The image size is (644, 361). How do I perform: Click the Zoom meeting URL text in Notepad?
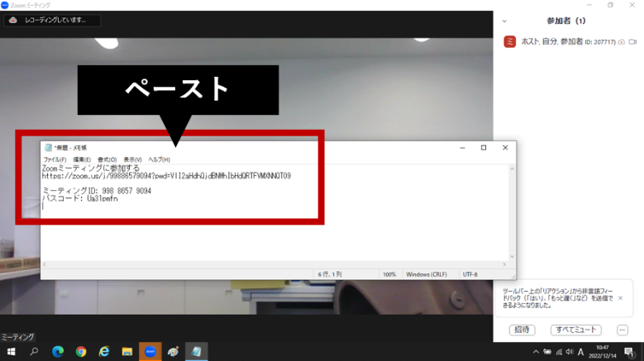click(x=166, y=176)
